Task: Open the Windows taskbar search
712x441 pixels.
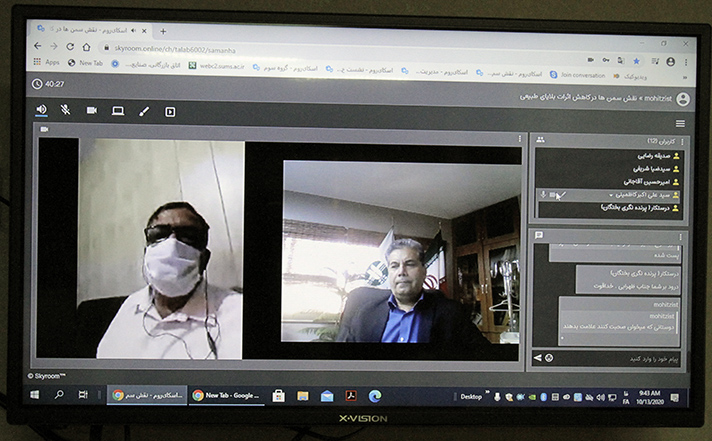Action: [x=59, y=395]
